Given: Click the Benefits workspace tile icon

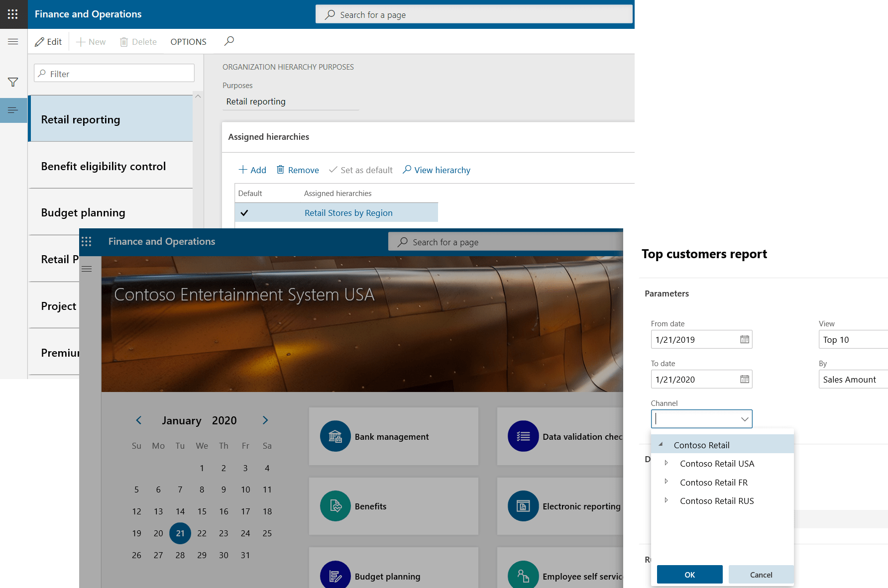Looking at the screenshot, I should pos(335,506).
